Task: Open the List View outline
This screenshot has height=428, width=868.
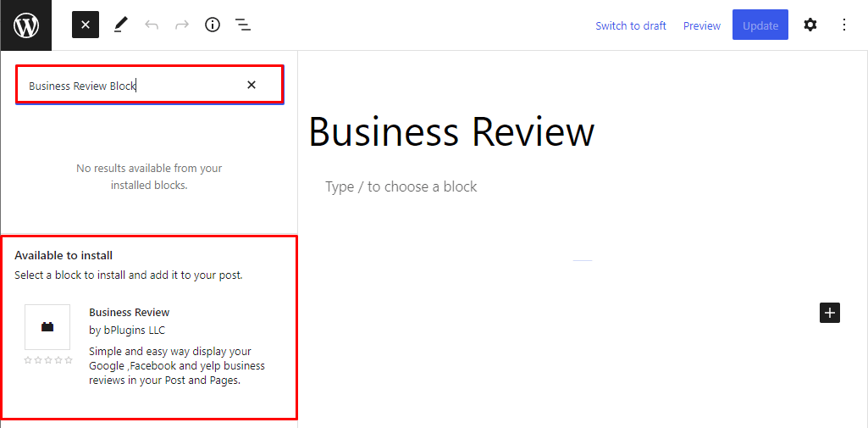Action: point(243,25)
